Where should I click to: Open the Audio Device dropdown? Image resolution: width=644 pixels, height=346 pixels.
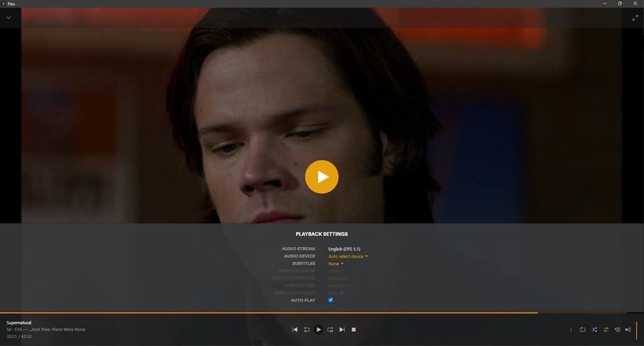pos(348,256)
